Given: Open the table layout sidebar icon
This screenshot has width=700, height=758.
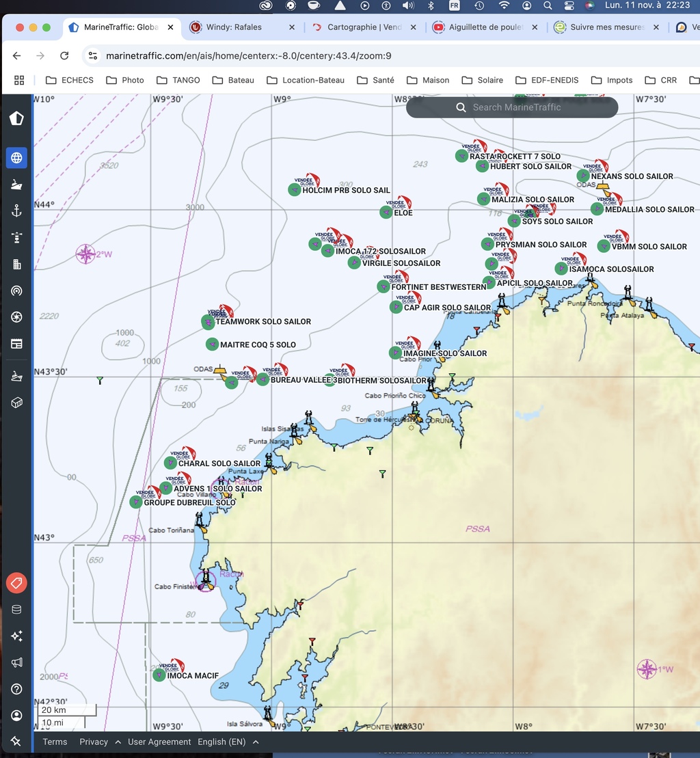Looking at the screenshot, I should click(16, 344).
